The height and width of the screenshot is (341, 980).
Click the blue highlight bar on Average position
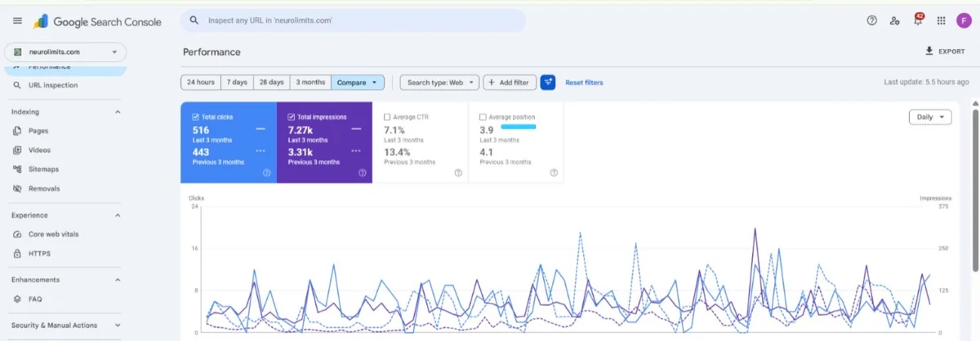pos(518,127)
